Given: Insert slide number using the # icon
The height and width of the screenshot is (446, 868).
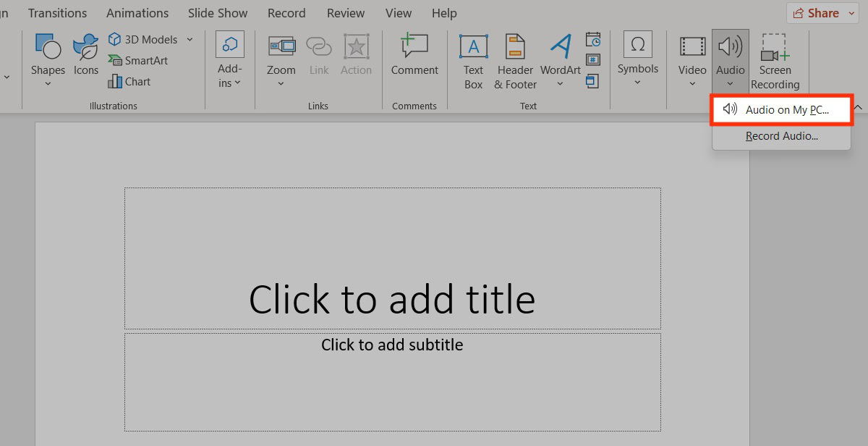Looking at the screenshot, I should coord(593,59).
